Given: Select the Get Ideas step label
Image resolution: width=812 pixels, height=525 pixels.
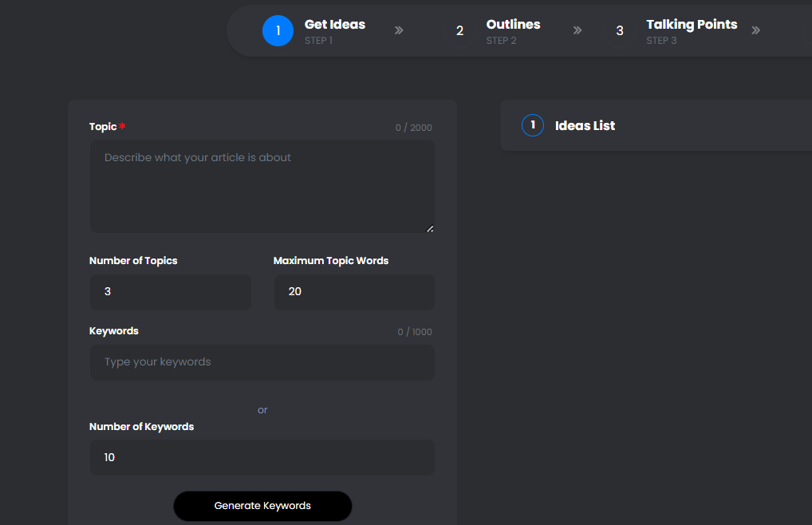Looking at the screenshot, I should (x=334, y=25).
